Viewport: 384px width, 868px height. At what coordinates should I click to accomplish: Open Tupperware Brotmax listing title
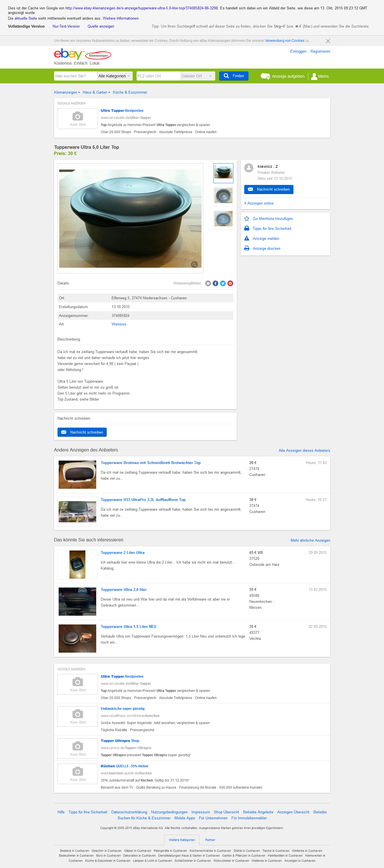(151, 463)
